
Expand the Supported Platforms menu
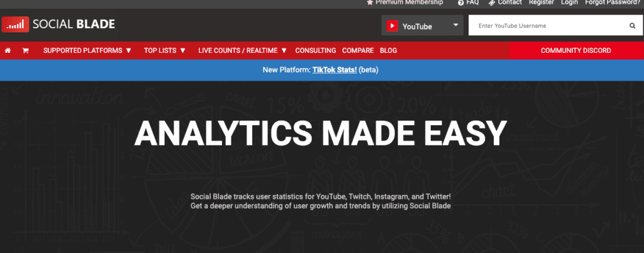(87, 50)
